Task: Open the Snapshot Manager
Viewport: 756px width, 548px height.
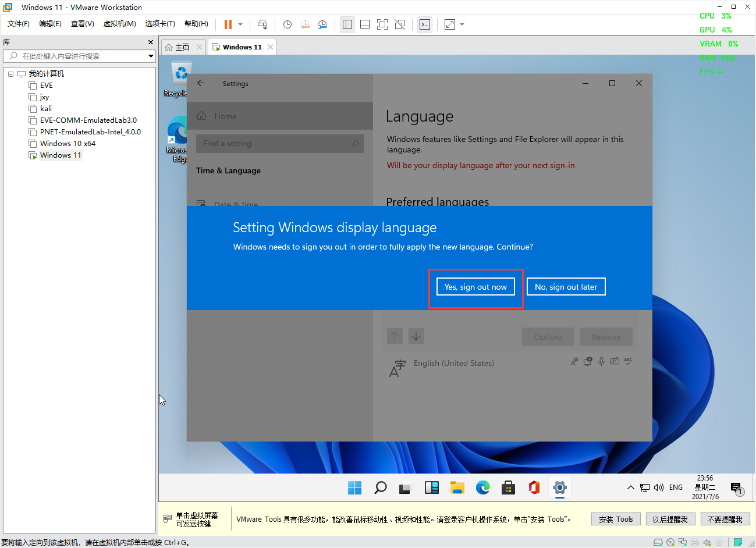Action: pyautogui.click(x=322, y=24)
